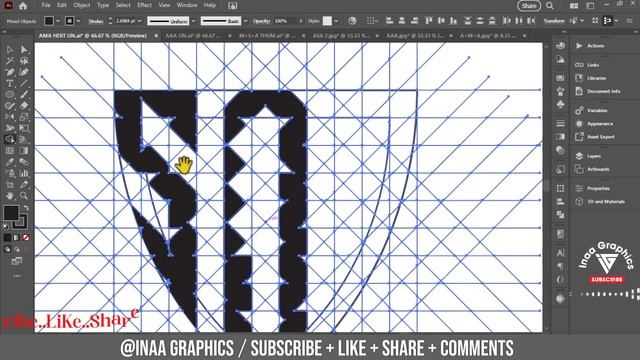Viewport: 640px width, 360px height.
Task: Open the stroke weight dropdown
Action: [140, 21]
